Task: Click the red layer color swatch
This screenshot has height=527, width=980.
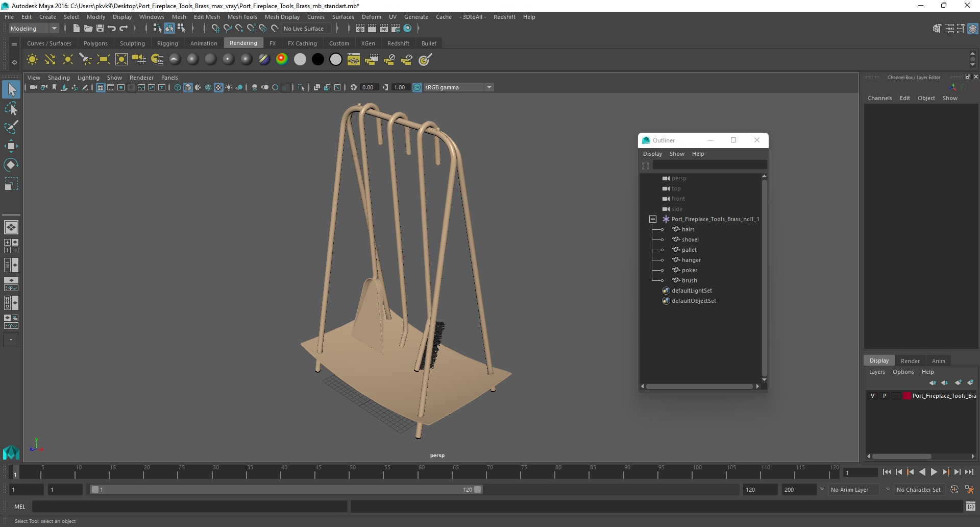Action: (x=907, y=396)
